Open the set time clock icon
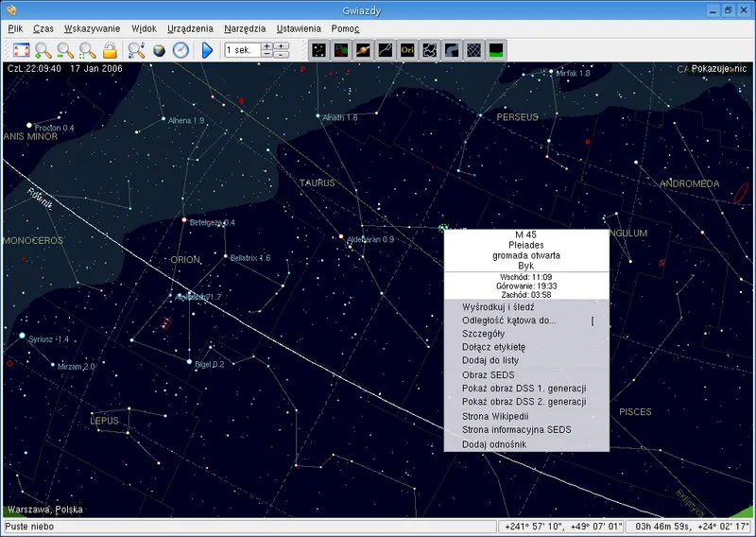756x537 pixels. (x=180, y=50)
